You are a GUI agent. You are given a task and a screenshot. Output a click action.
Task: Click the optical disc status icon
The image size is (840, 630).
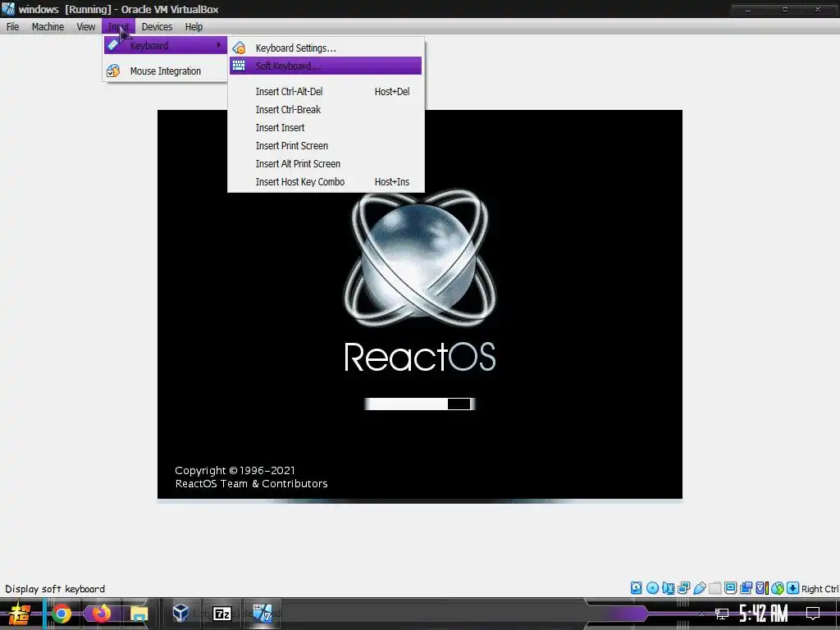pyautogui.click(x=652, y=588)
